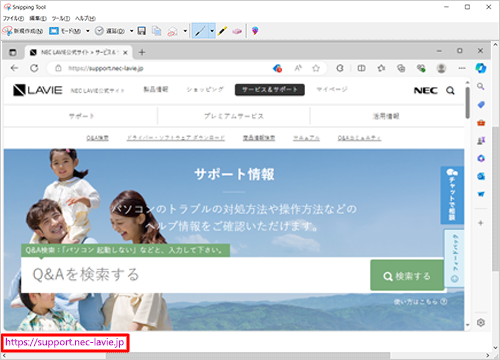Expand the モード dropdown arrow

[88, 31]
